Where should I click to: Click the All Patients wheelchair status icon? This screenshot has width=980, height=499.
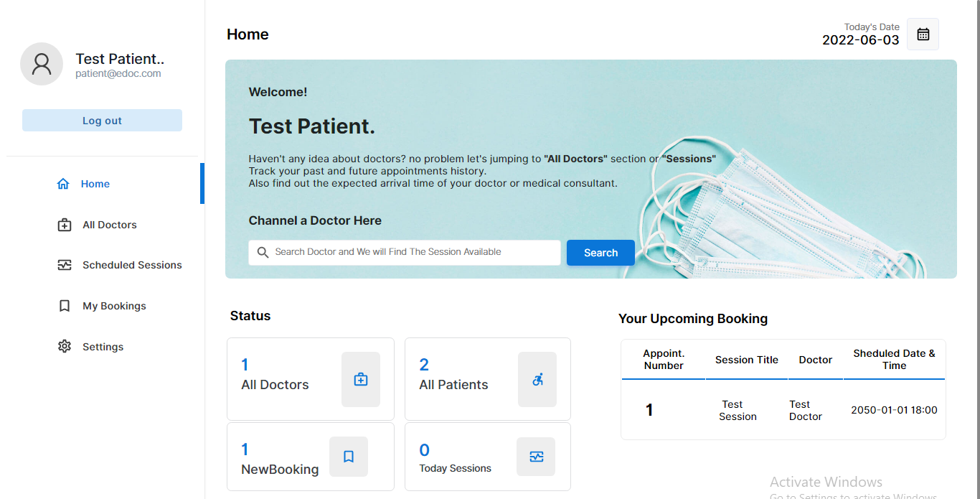[537, 379]
